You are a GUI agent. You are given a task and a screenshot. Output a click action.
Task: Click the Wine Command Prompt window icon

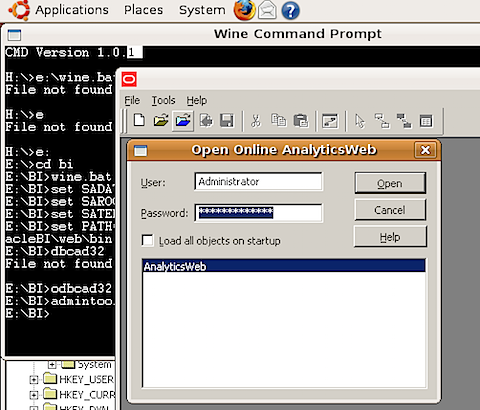(x=14, y=35)
